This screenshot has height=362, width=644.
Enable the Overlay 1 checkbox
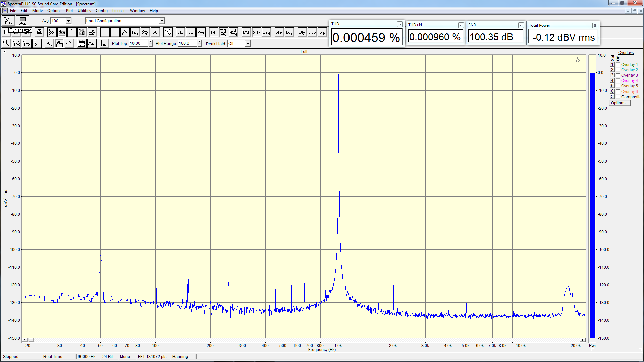click(618, 64)
